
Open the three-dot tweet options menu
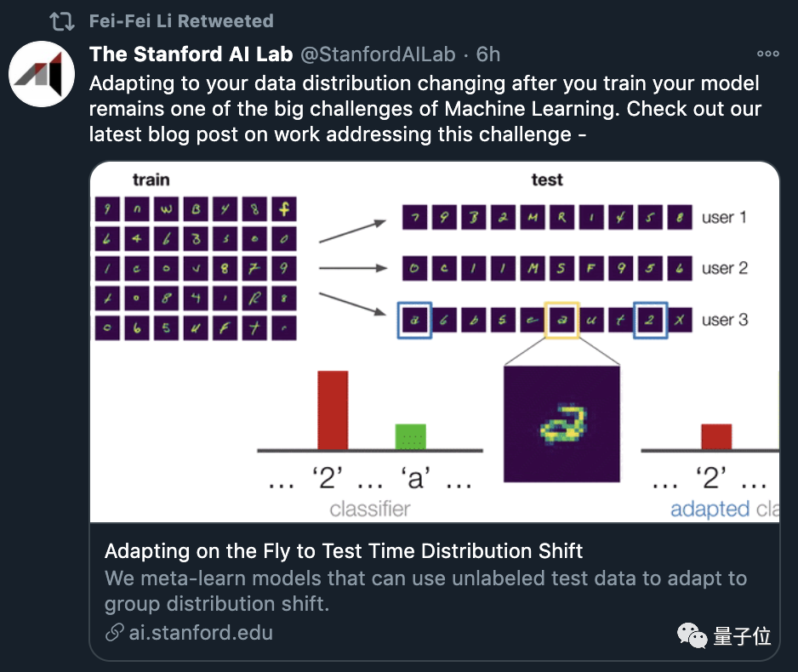767,54
